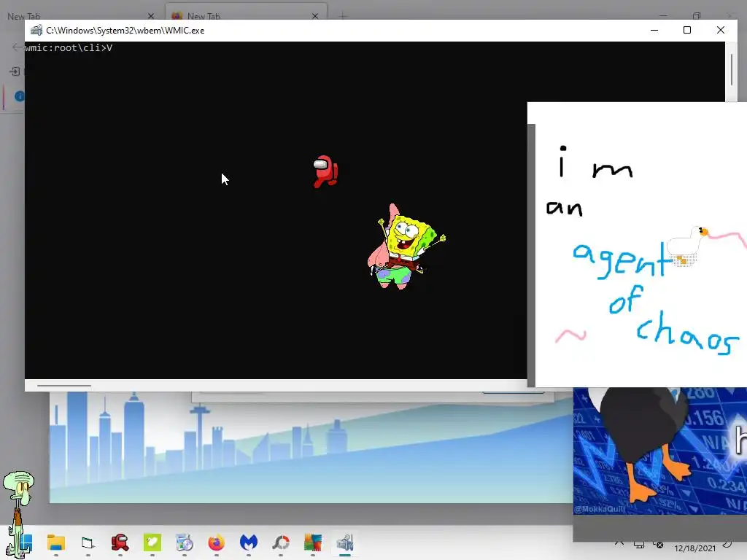The width and height of the screenshot is (747, 560).
Task: Open Malwarebytes from the taskbar
Action: 248,542
